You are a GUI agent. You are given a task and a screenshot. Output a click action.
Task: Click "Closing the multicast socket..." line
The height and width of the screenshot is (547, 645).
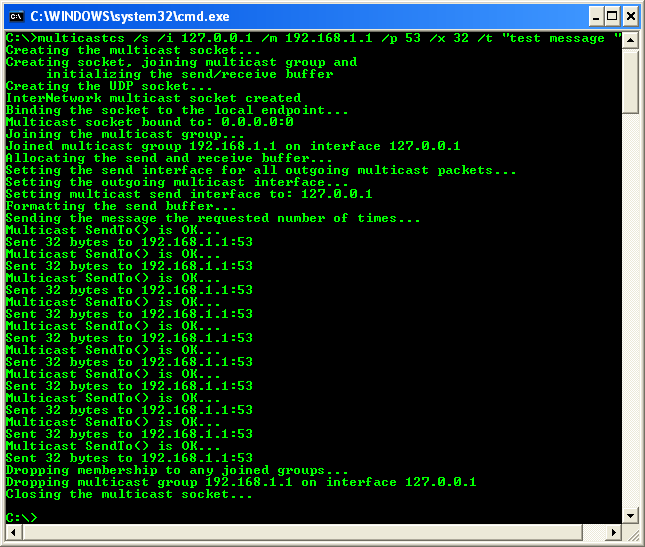pos(129,494)
